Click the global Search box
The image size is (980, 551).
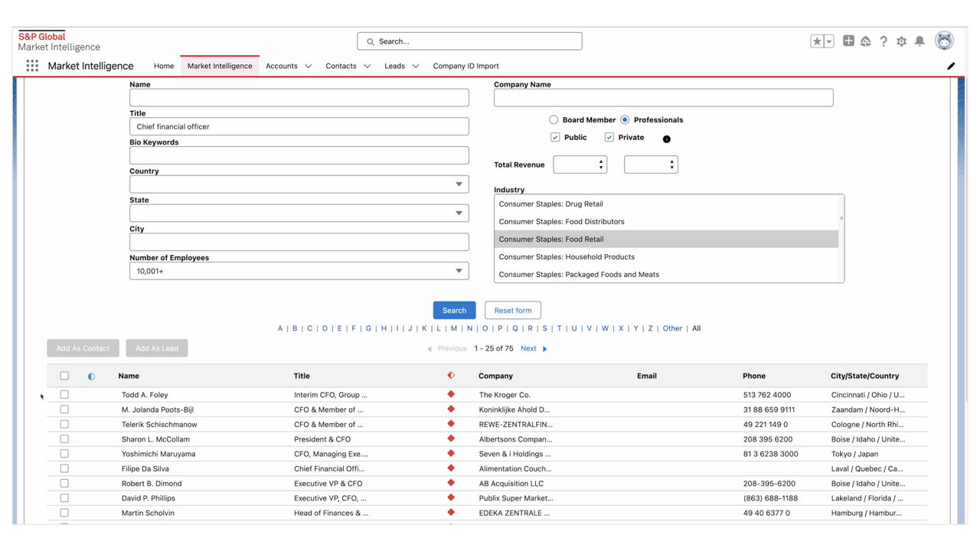(x=469, y=41)
